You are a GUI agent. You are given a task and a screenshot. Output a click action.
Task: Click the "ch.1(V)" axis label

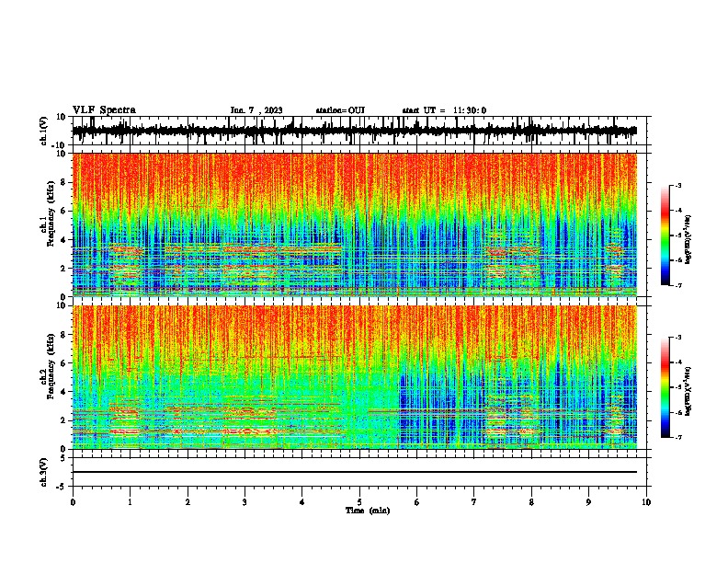tap(44, 131)
